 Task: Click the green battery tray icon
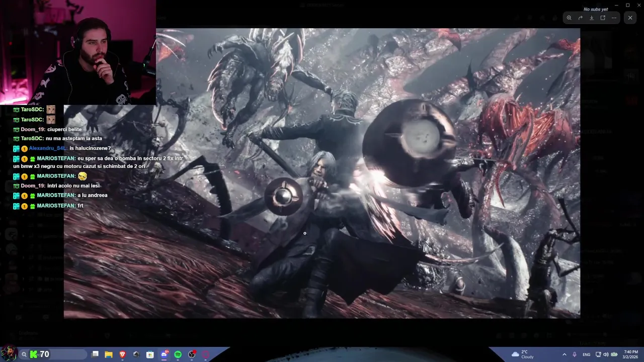click(x=614, y=354)
